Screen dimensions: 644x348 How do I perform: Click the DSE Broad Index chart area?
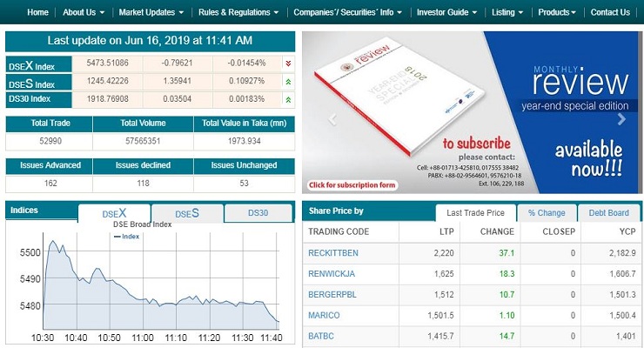coord(161,281)
